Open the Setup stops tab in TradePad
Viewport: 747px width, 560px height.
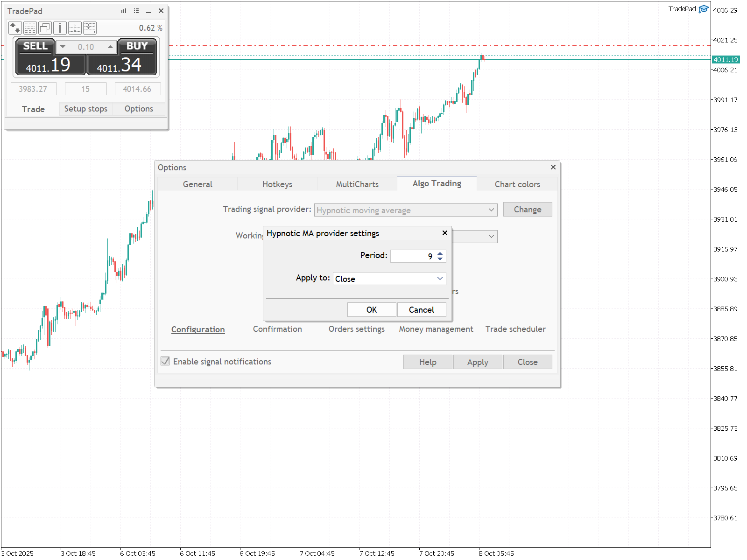86,109
